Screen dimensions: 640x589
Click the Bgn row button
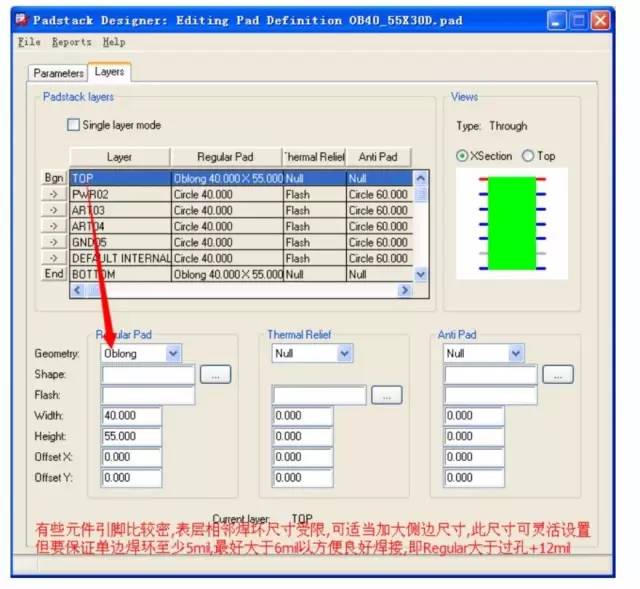click(x=54, y=178)
